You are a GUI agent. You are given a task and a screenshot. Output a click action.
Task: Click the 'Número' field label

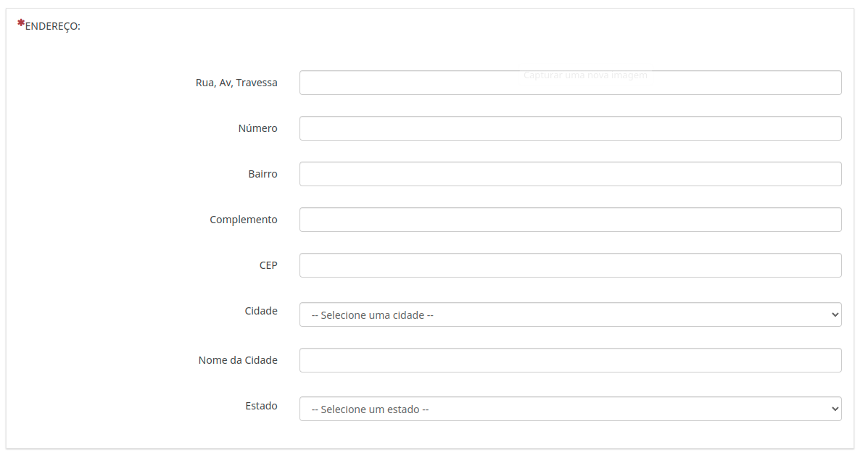click(258, 128)
